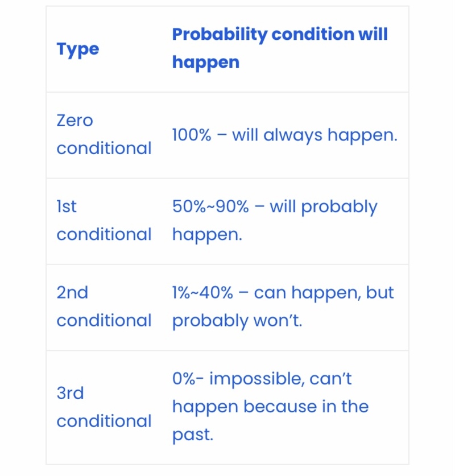Select the "Probability condition will happen" header
Viewport: 455px width, 476px height.
[x=280, y=48]
